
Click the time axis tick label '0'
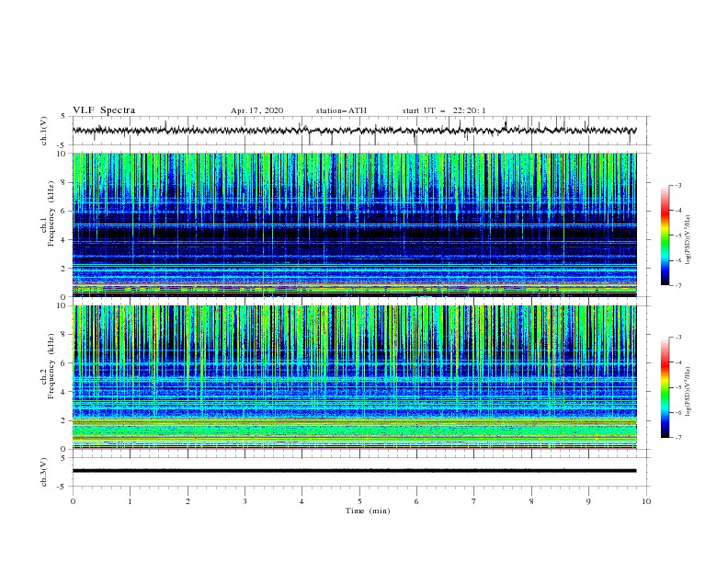click(x=73, y=501)
